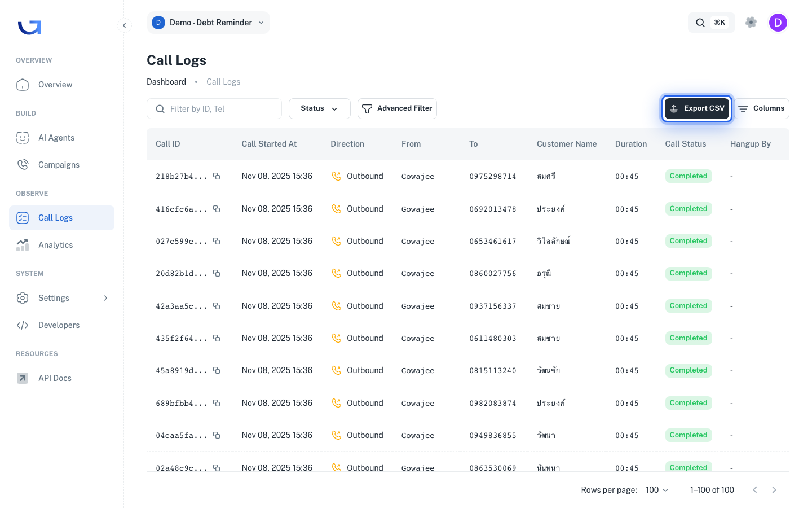
Task: Click Hangup By column header
Action: coord(750,144)
